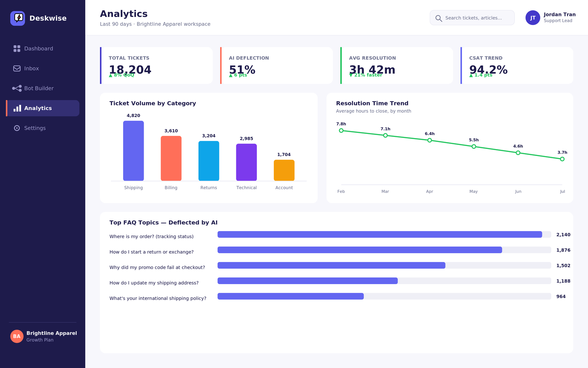Go to Bot Builder page
Screen dimensions: 588x368
pos(43,88)
